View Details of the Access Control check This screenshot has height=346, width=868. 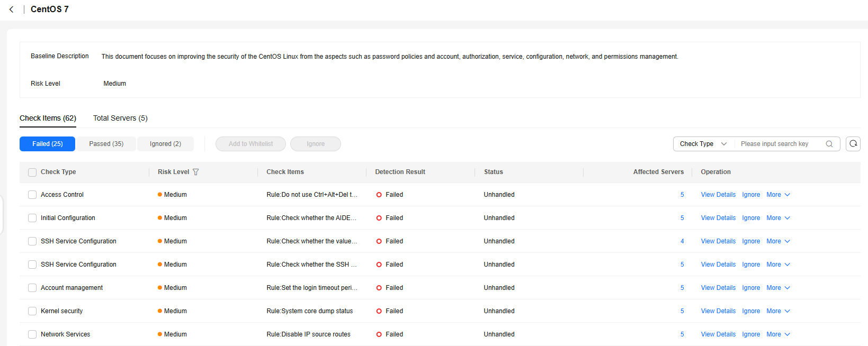tap(718, 195)
